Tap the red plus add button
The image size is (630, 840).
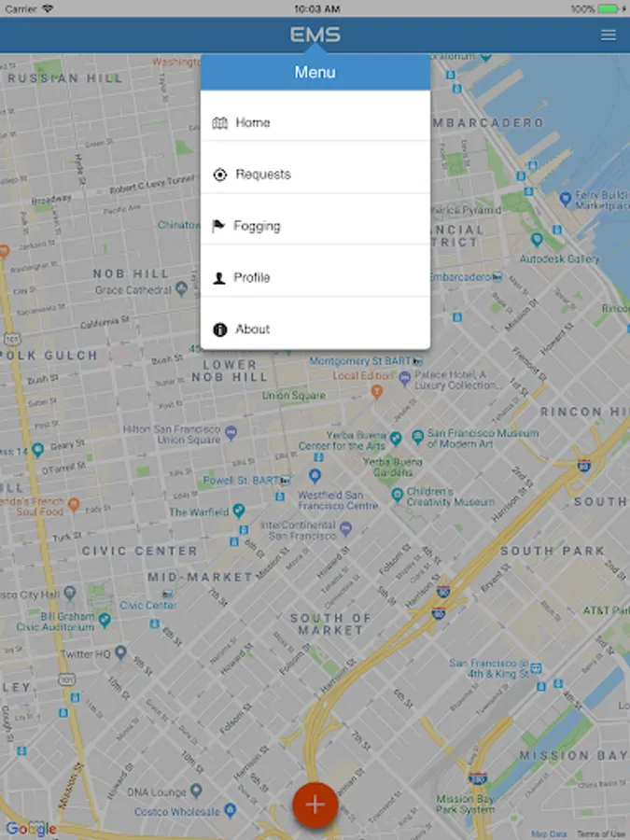[315, 805]
